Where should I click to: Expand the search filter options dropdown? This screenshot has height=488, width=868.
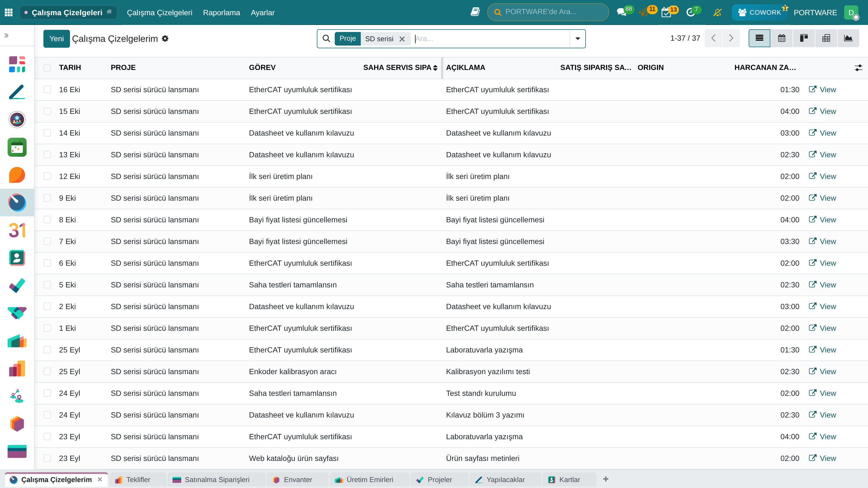tap(577, 39)
